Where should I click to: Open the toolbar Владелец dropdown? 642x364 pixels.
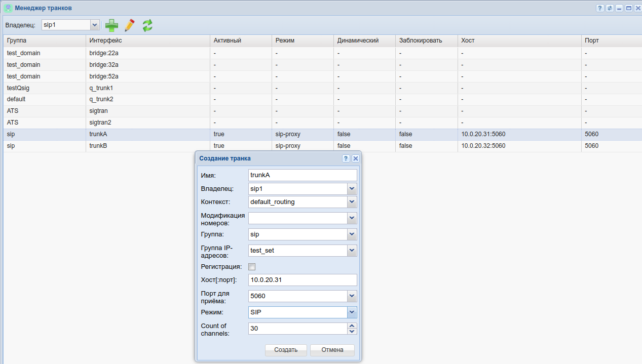tap(94, 25)
